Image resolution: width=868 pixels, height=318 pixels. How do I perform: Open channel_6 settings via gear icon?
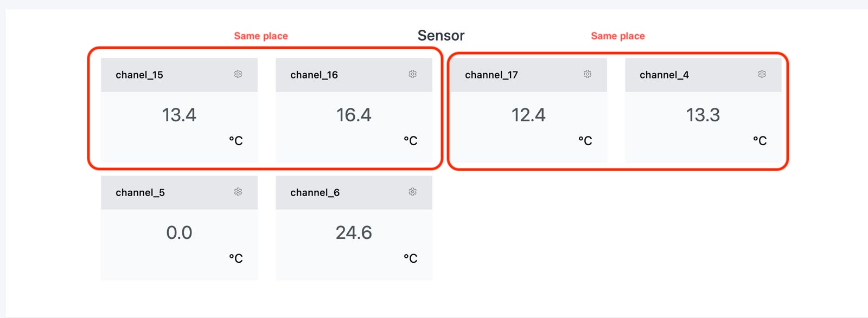(413, 192)
